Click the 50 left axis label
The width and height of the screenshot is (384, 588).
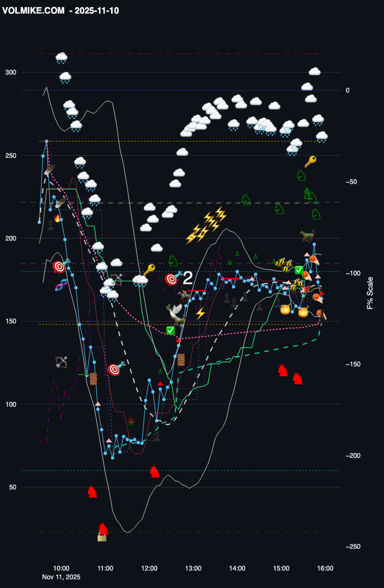(13, 487)
